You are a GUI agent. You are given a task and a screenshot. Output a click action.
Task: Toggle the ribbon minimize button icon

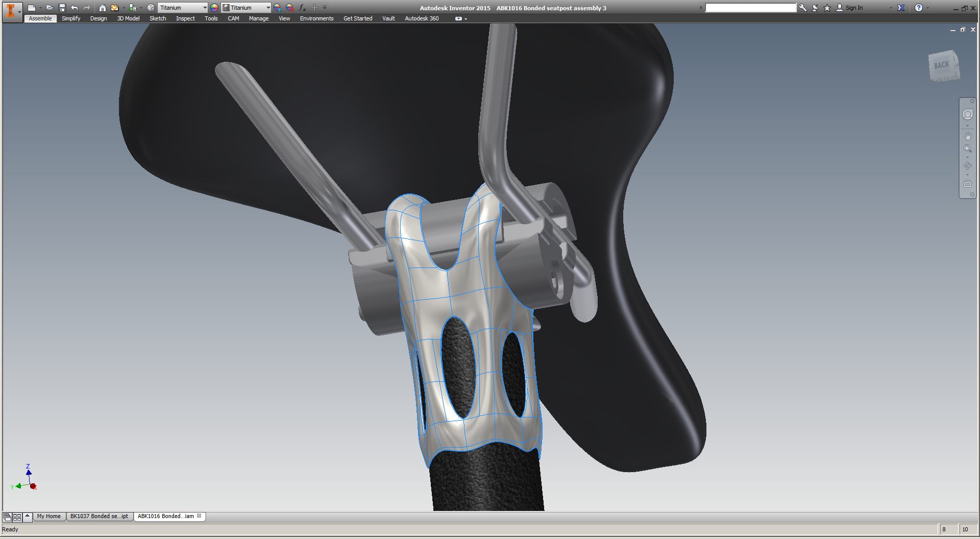tap(458, 19)
